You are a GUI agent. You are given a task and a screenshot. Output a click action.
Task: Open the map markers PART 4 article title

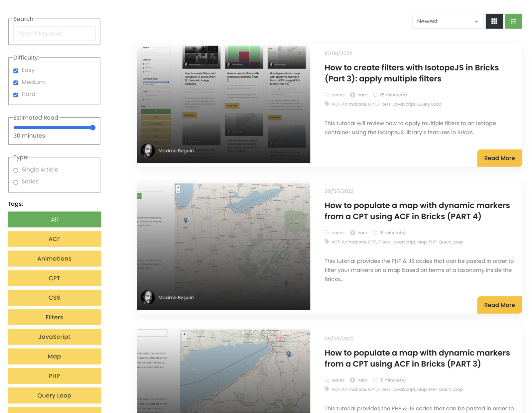pos(417,211)
